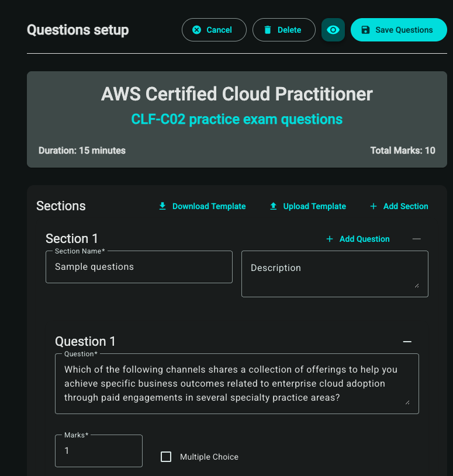Save the exam questions
This screenshot has height=476, width=453.
pos(399,29)
